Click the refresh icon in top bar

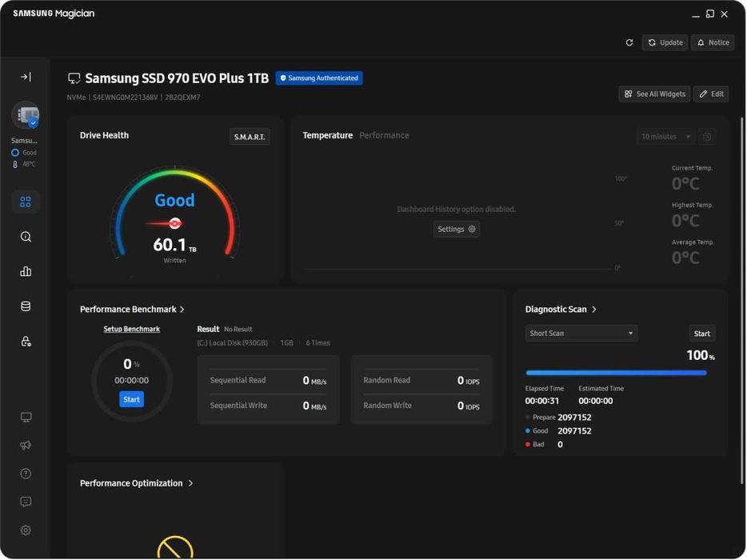[x=629, y=42]
